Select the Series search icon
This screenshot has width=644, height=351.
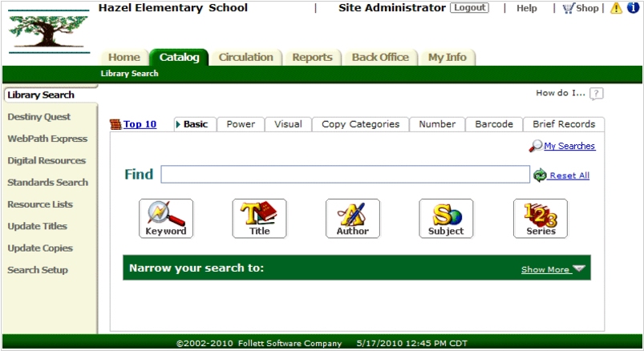click(x=540, y=218)
